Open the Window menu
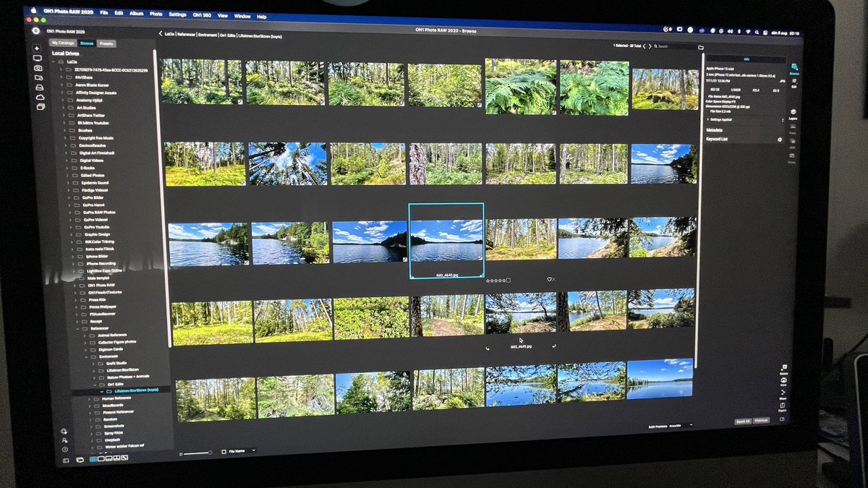 [x=242, y=16]
